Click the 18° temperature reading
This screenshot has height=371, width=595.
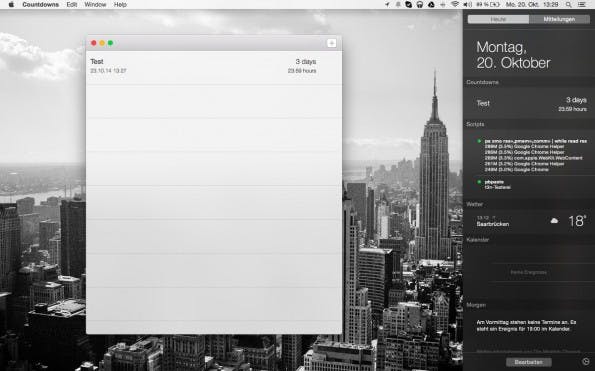(577, 221)
